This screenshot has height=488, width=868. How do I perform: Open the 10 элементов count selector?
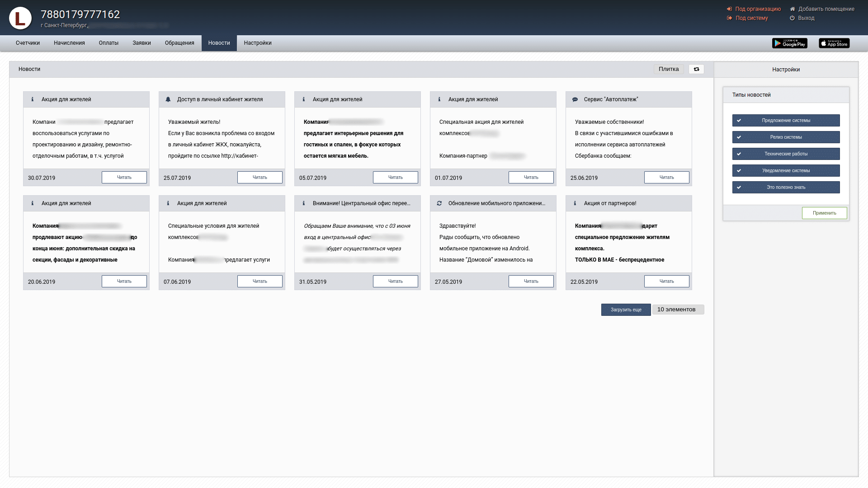pyautogui.click(x=677, y=310)
